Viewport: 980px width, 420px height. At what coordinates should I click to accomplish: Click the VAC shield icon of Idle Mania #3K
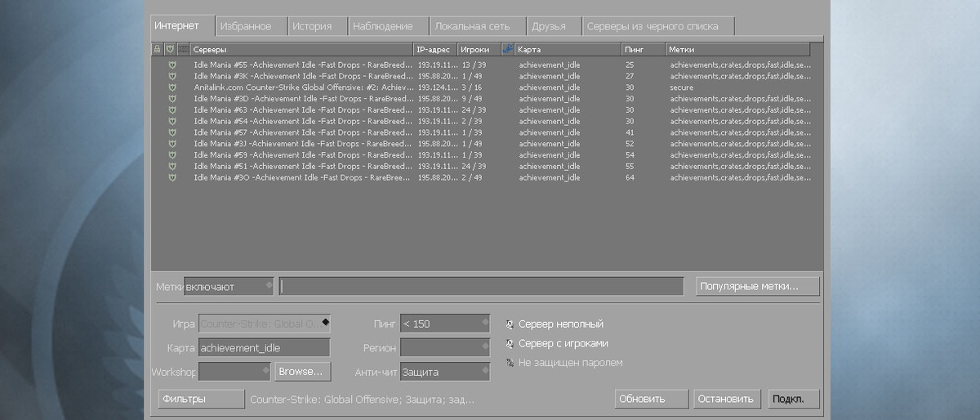[x=172, y=76]
